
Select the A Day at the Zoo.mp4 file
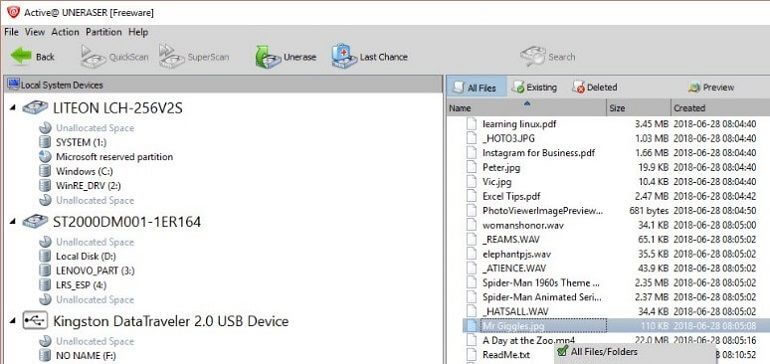[x=529, y=340]
